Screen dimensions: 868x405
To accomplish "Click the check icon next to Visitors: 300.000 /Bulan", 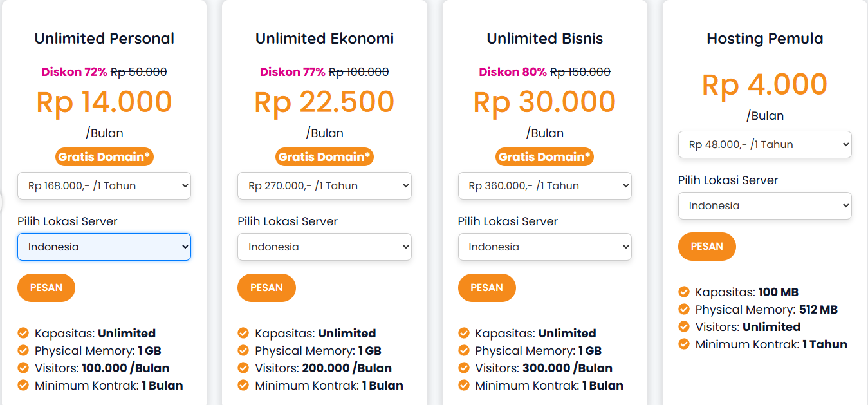I will (463, 368).
